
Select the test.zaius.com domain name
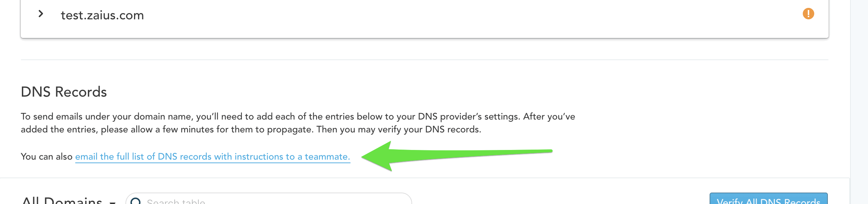pyautogui.click(x=102, y=15)
